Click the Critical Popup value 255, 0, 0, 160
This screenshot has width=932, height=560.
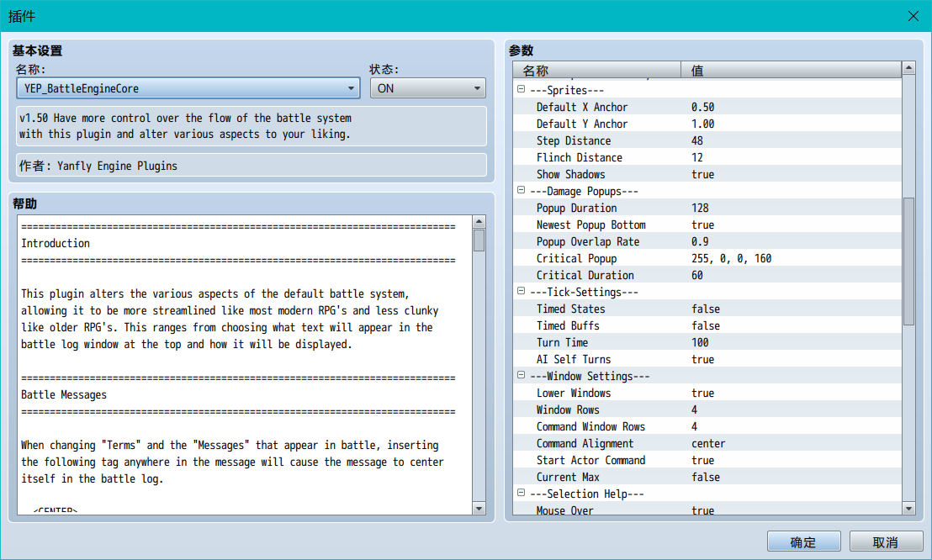731,259
